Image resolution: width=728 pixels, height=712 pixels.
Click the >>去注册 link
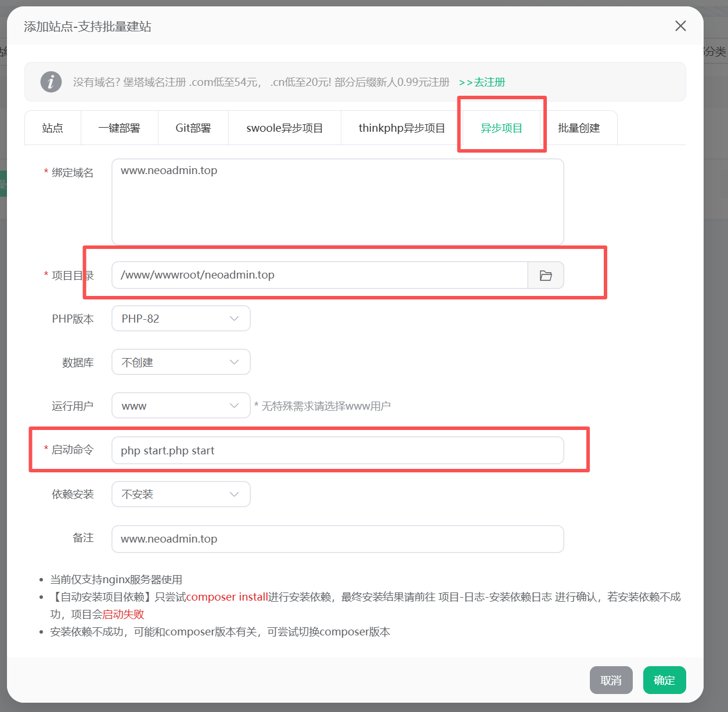point(482,82)
